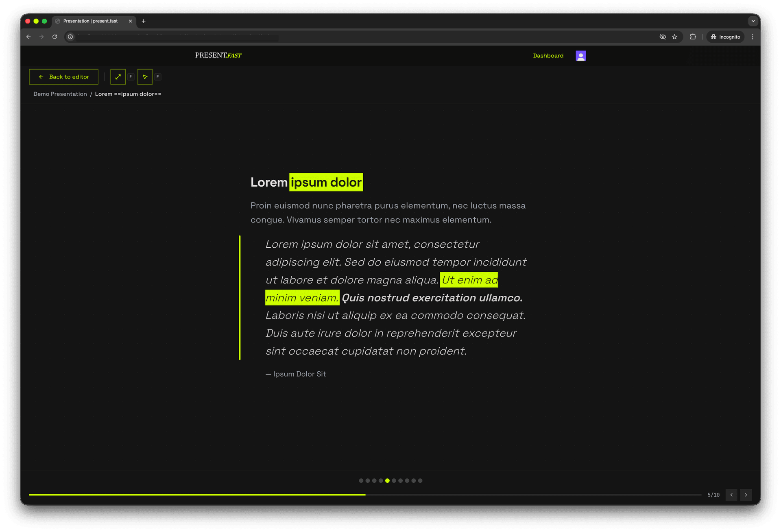Bookmark the page with the star icon
This screenshot has width=781, height=532.
675,37
